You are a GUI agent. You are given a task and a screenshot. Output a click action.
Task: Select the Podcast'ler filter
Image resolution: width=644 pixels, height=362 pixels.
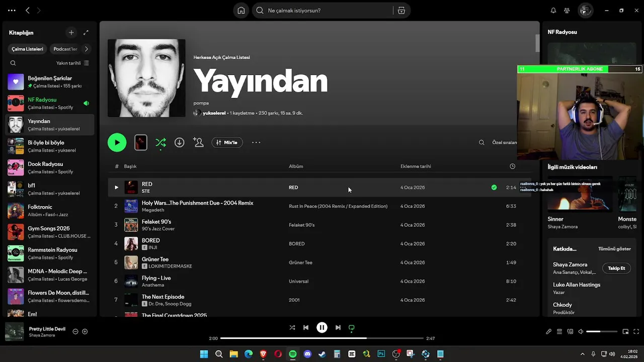click(x=65, y=49)
